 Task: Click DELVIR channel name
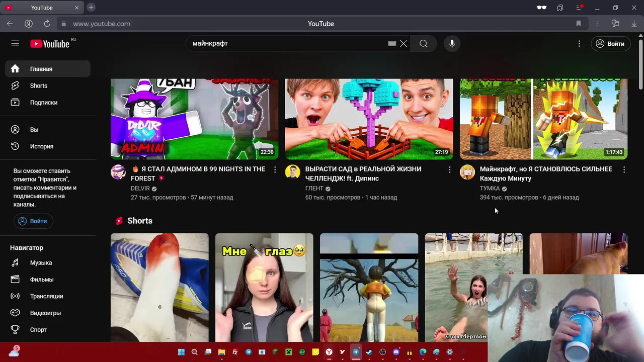pos(140,189)
